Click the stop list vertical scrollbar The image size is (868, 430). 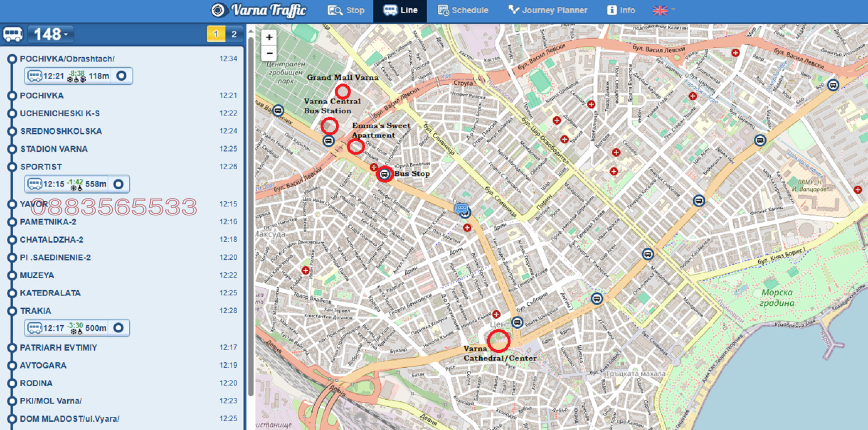coord(251,217)
